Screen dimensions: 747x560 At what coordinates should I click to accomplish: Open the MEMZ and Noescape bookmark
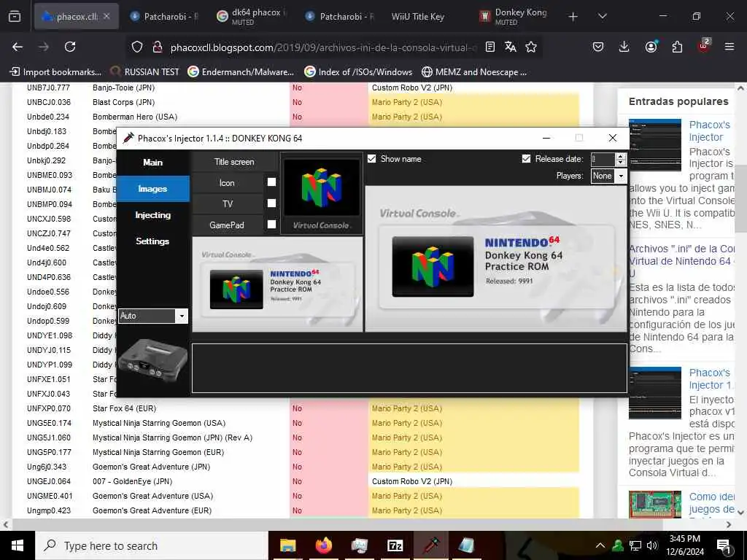(x=474, y=72)
